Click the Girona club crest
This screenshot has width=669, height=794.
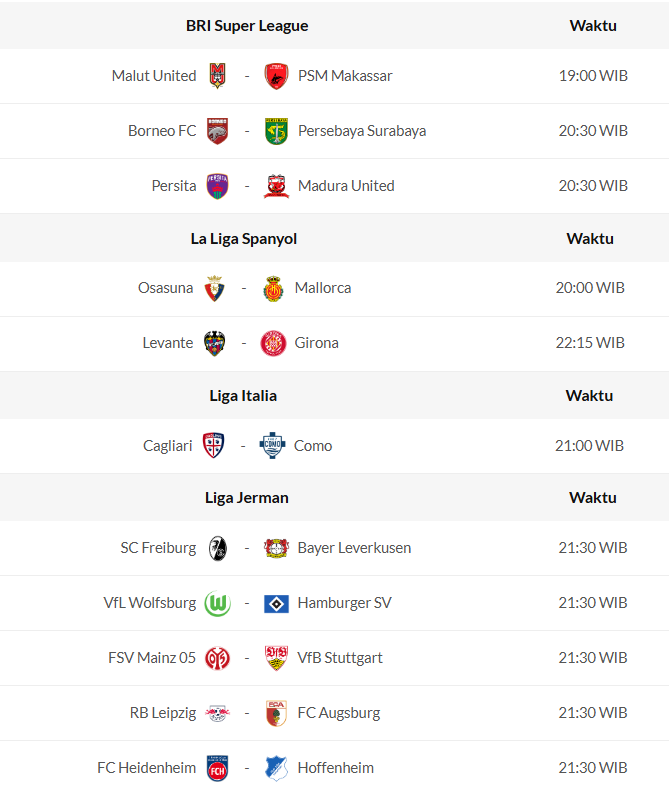click(273, 343)
